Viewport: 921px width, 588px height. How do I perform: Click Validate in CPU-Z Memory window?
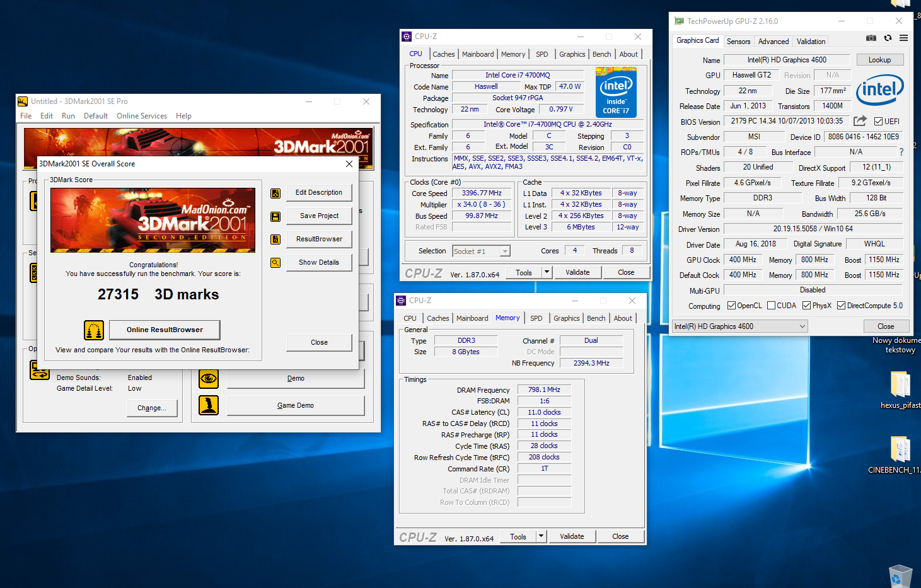[x=572, y=536]
